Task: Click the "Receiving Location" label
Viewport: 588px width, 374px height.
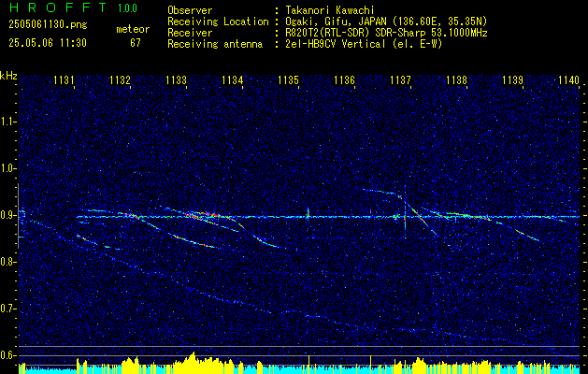Action: (218, 22)
